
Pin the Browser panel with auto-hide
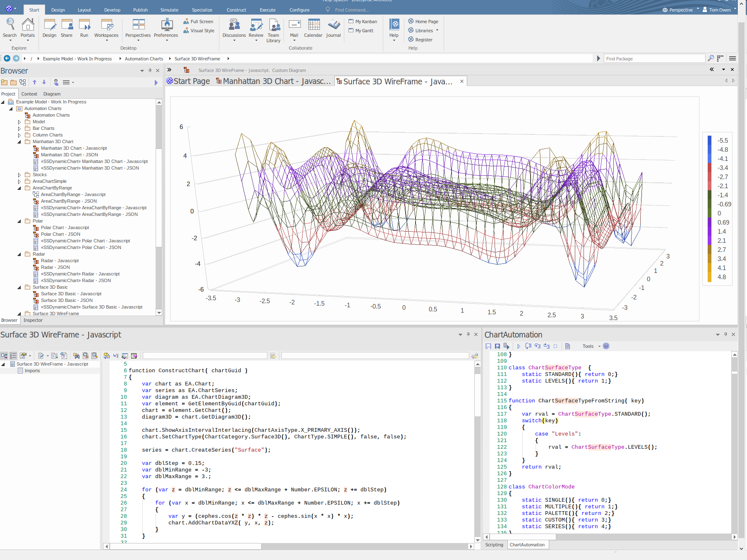click(x=150, y=71)
